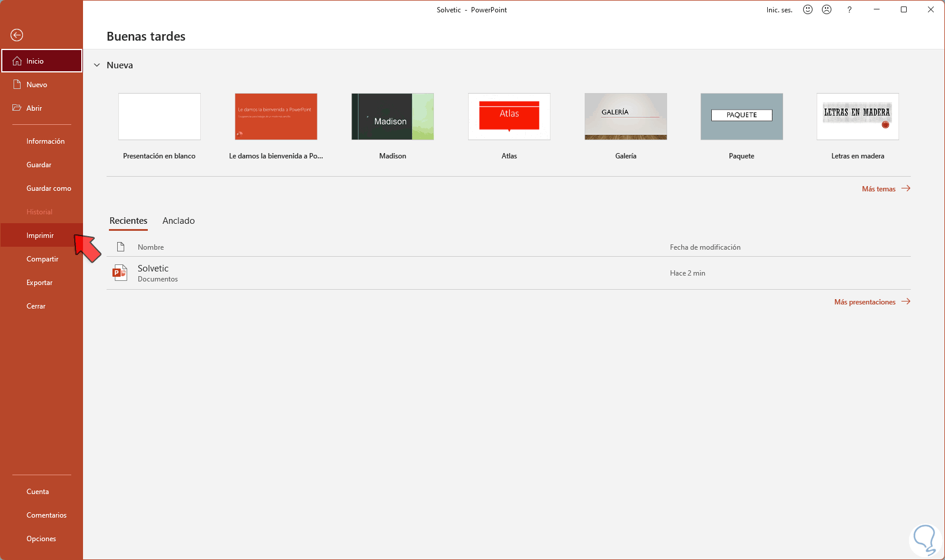The height and width of the screenshot is (560, 945).
Task: Maximize the PowerPoint window
Action: (904, 9)
